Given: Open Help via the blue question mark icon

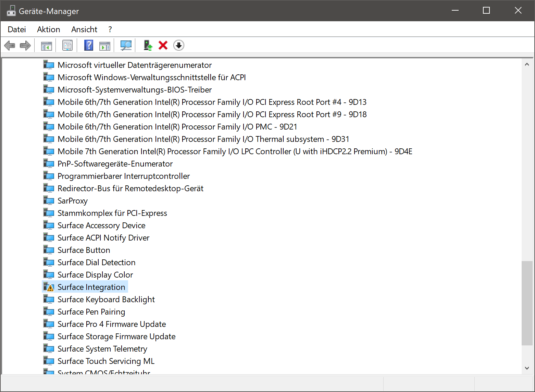Looking at the screenshot, I should point(89,45).
